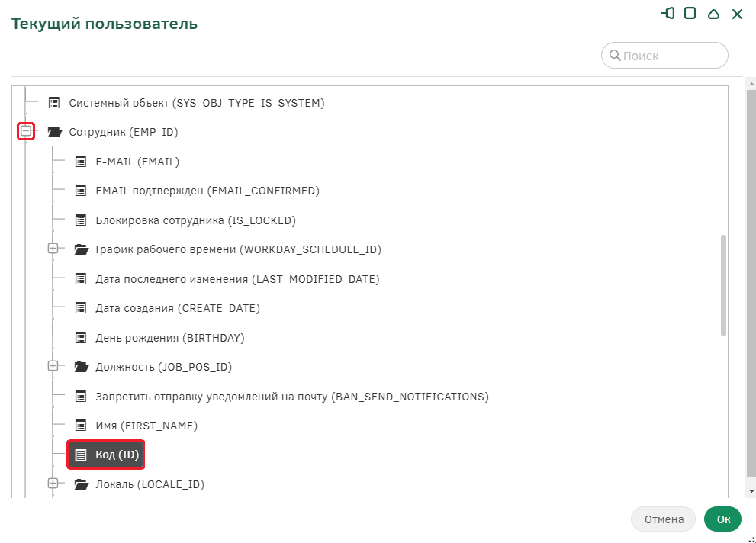Image resolution: width=756 pixels, height=543 pixels.
Task: Confirm with the Ок button
Action: pyautogui.click(x=722, y=519)
